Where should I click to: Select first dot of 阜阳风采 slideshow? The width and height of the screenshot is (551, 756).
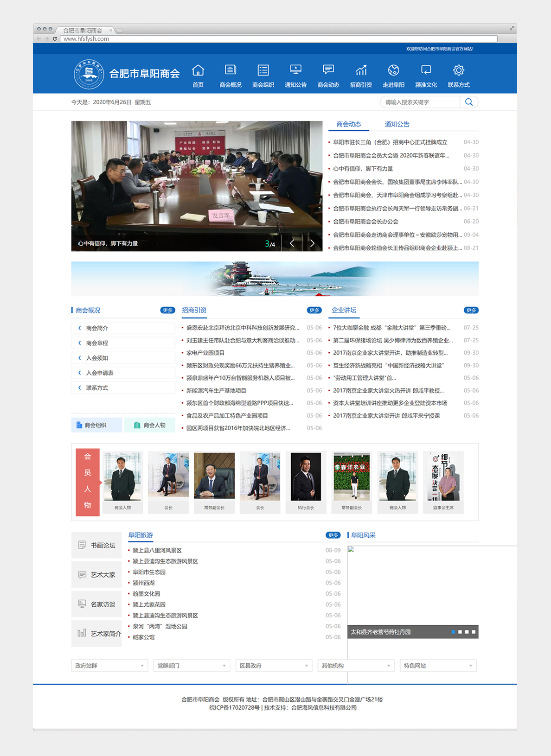453,632
